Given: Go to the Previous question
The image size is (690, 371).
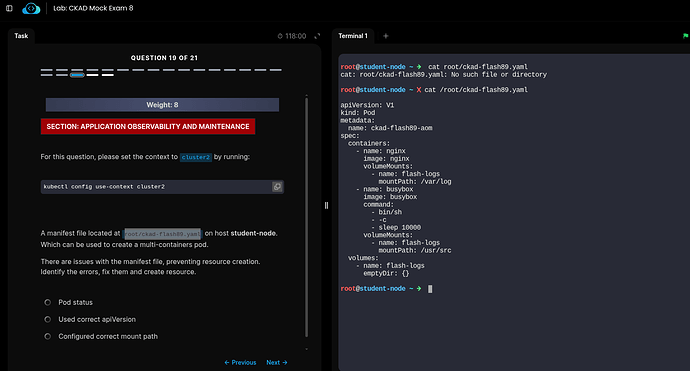Looking at the screenshot, I should point(240,363).
